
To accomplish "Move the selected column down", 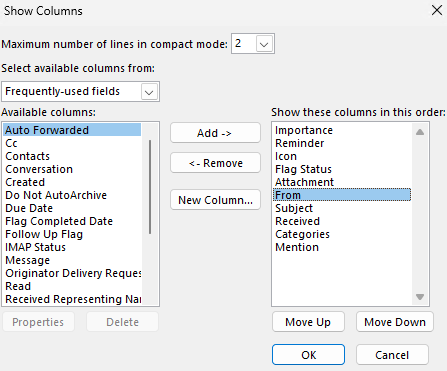I will tap(395, 322).
